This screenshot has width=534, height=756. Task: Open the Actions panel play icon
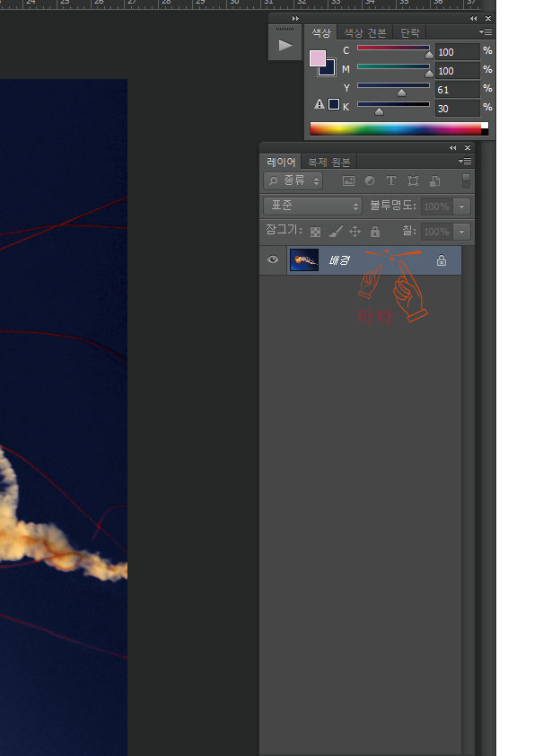click(285, 45)
